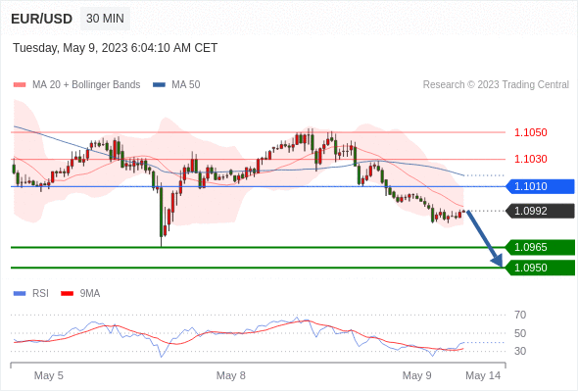The image size is (578, 392).
Task: Click the 1.1050 resistance level label
Action: tap(530, 132)
